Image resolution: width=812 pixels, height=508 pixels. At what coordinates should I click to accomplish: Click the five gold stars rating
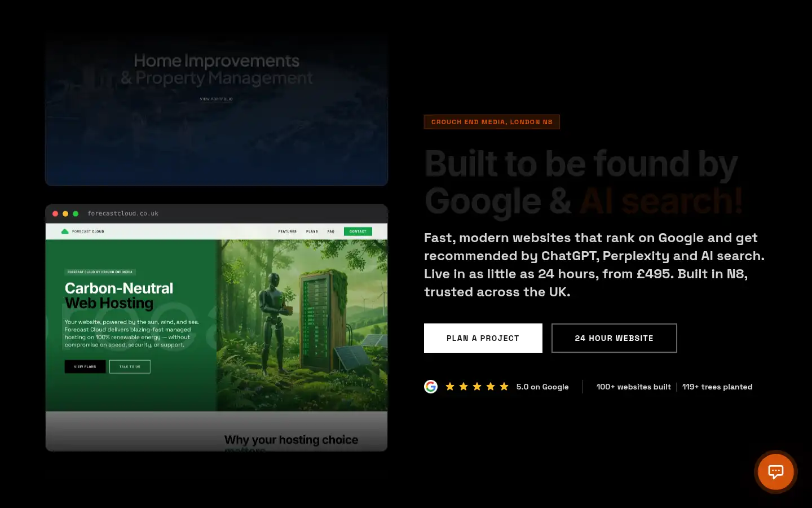click(477, 387)
